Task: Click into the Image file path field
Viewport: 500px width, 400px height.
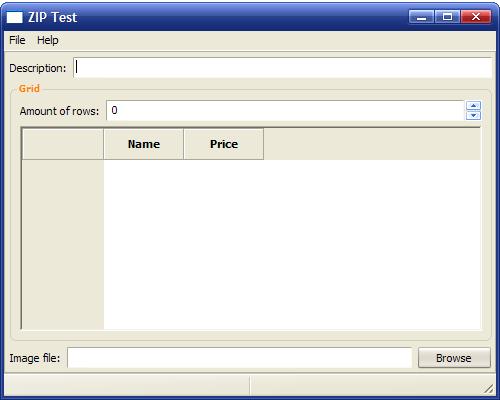Action: (240, 358)
